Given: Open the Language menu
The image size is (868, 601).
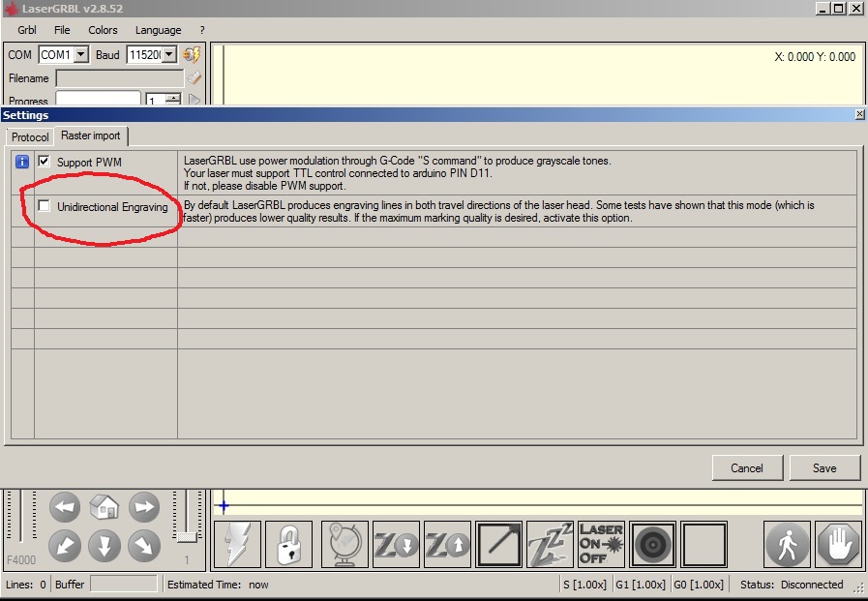Looking at the screenshot, I should coord(159,30).
